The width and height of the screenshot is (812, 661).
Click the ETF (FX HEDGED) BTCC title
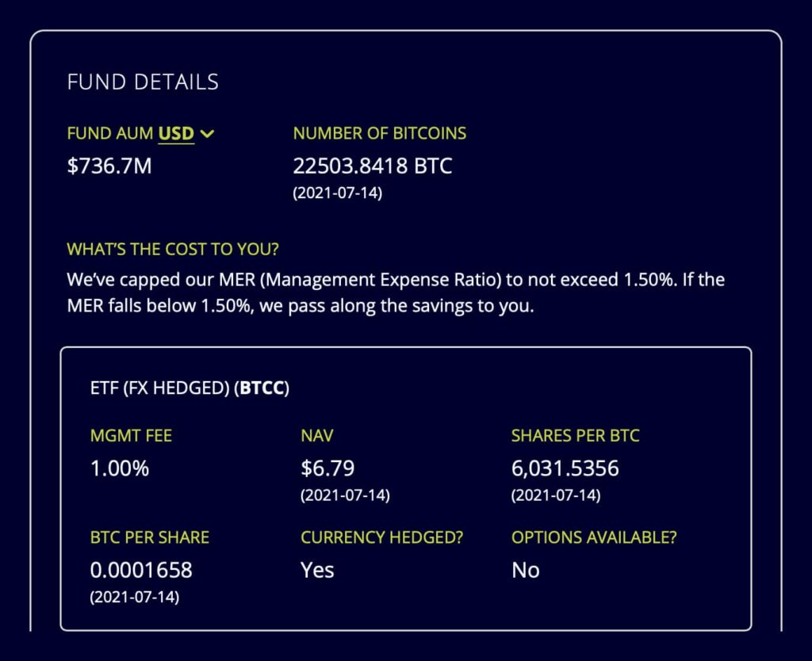[190, 388]
